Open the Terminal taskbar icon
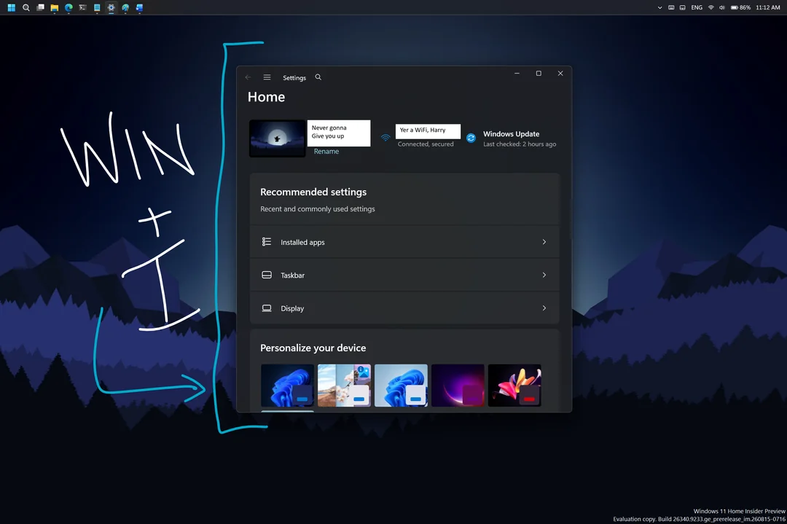Image resolution: width=787 pixels, height=524 pixels. [83, 8]
